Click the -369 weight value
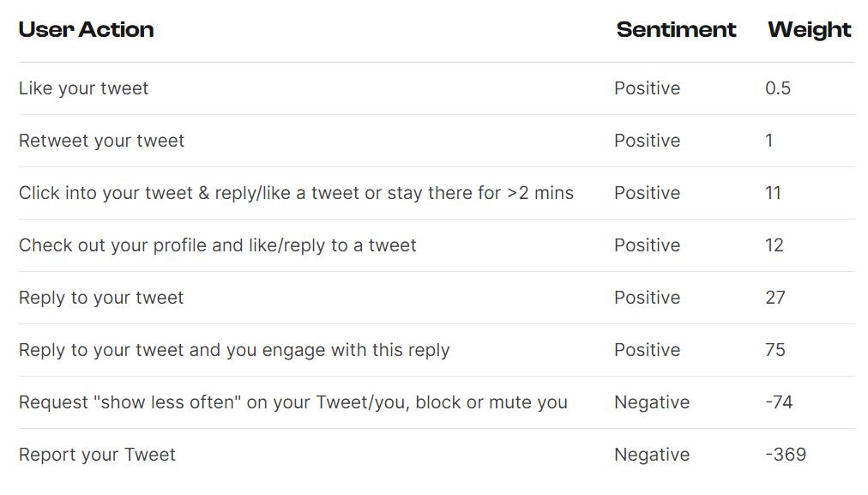The height and width of the screenshot is (495, 868). click(786, 455)
